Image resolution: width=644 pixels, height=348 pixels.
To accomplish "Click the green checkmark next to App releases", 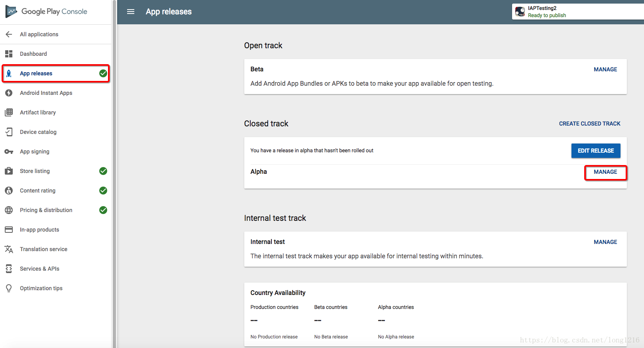I will [x=103, y=73].
